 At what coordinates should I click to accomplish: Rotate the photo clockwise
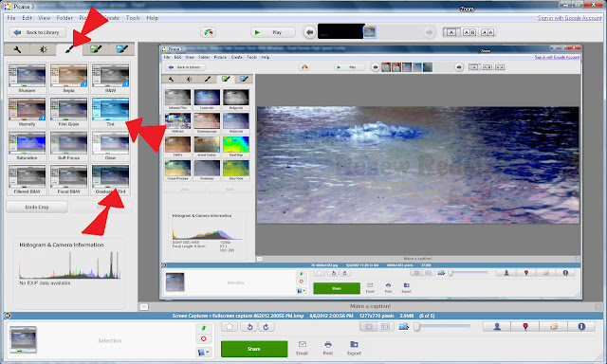267,327
